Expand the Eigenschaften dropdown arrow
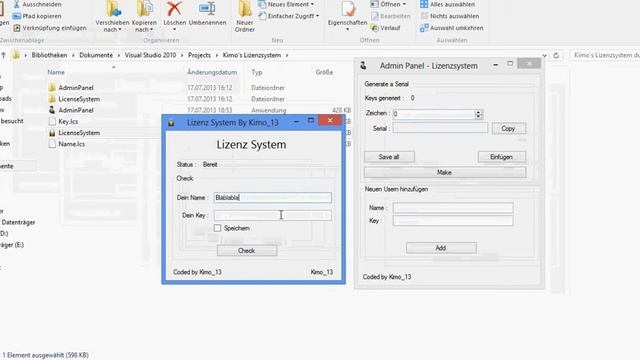The width and height of the screenshot is (640, 360). pyautogui.click(x=348, y=29)
